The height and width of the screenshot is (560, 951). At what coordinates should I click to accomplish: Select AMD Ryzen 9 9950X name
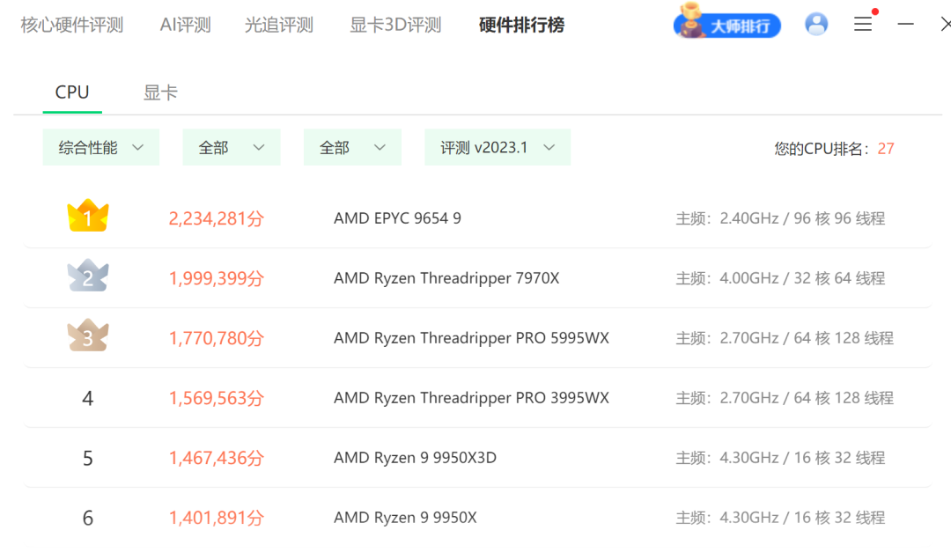point(405,518)
